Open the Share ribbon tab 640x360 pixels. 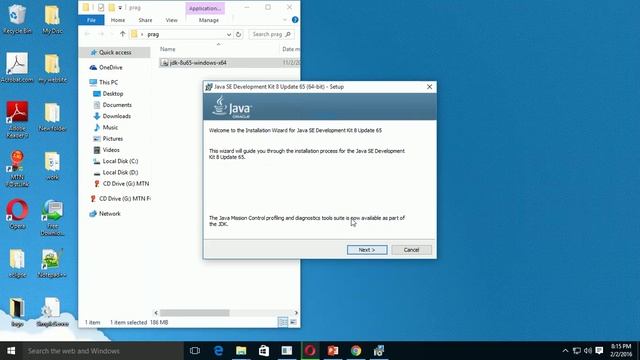click(x=145, y=20)
